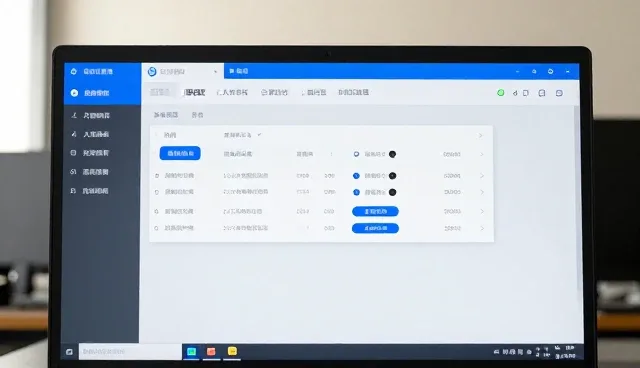The width and height of the screenshot is (640, 368).
Task: Switch to the fifth tab in tab row
Action: tap(314, 93)
